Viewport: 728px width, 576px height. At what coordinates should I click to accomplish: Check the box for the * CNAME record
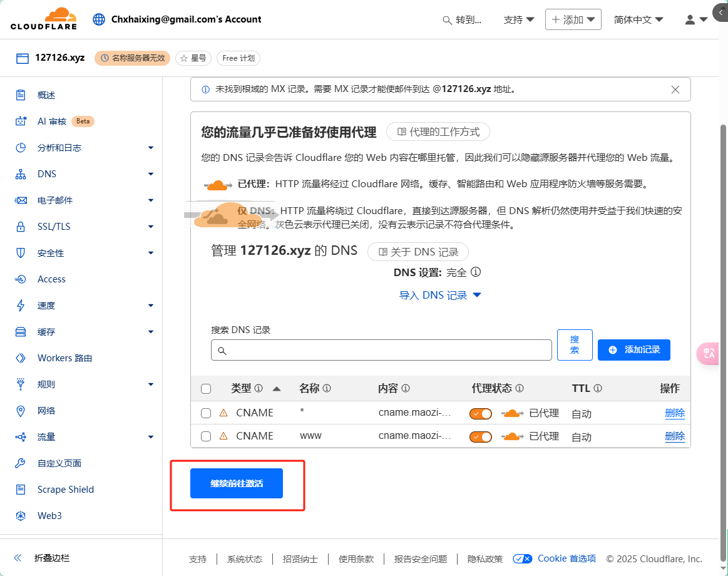point(206,413)
